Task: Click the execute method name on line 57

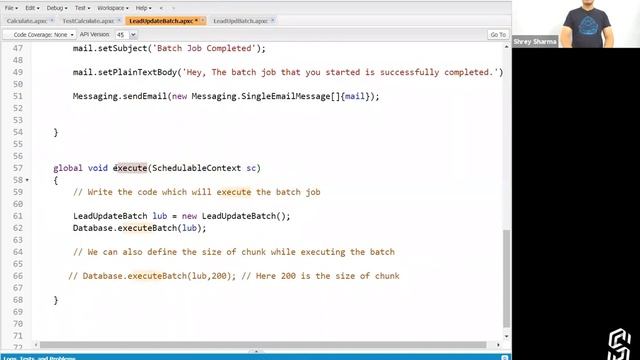Action: [x=130, y=168]
